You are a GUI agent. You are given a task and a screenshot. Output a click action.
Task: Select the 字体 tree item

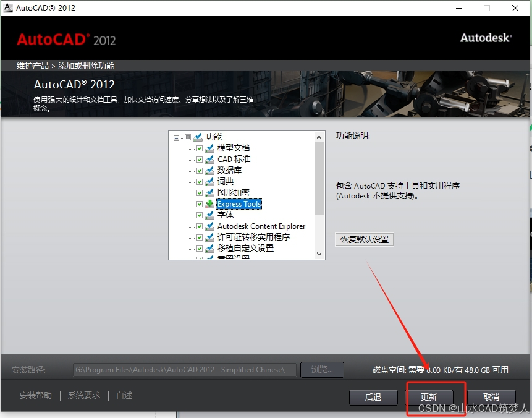tap(226, 215)
